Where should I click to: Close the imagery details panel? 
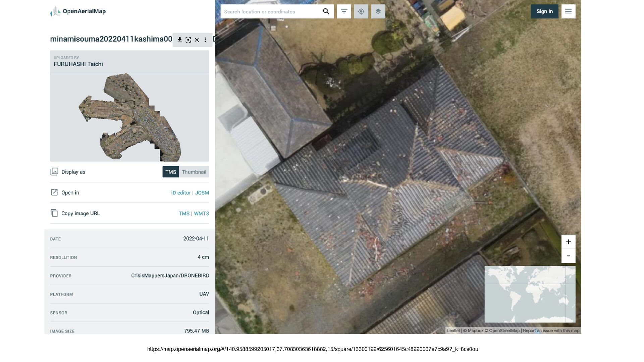coord(197,40)
